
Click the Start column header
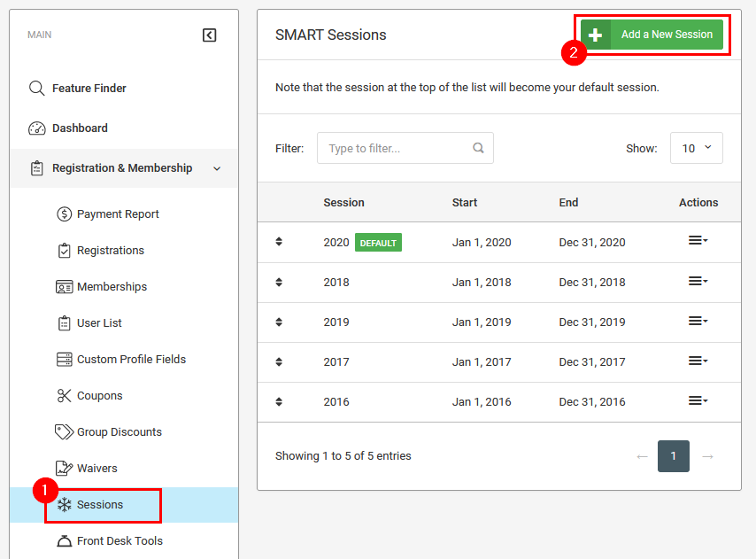coord(464,203)
